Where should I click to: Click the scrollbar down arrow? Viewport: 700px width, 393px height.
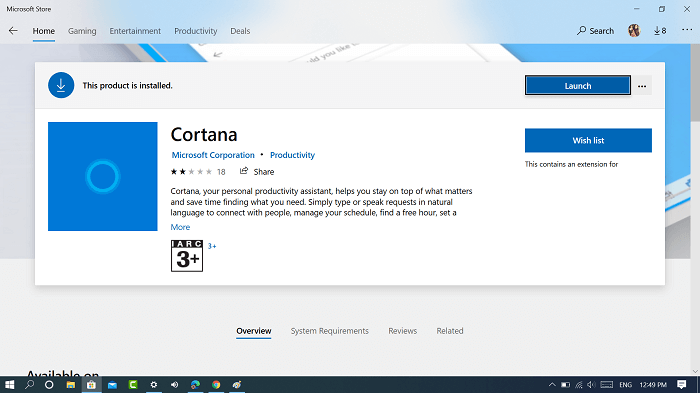(x=695, y=371)
